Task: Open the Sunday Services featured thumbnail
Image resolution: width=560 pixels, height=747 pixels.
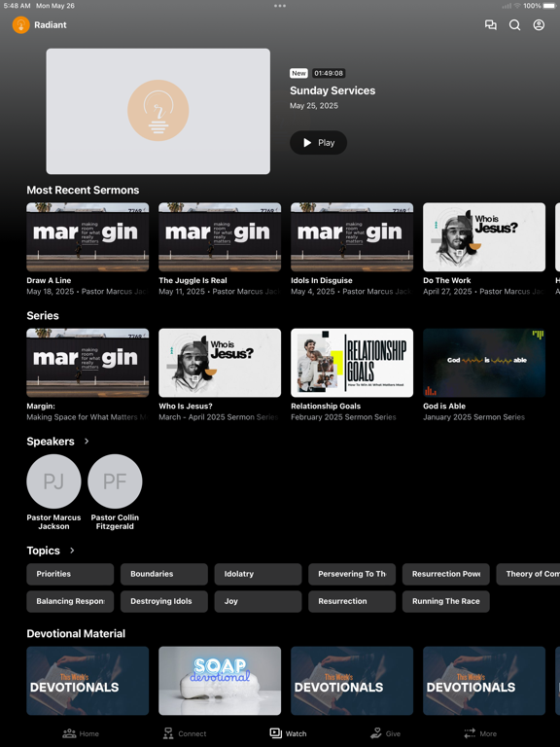Action: (158, 111)
